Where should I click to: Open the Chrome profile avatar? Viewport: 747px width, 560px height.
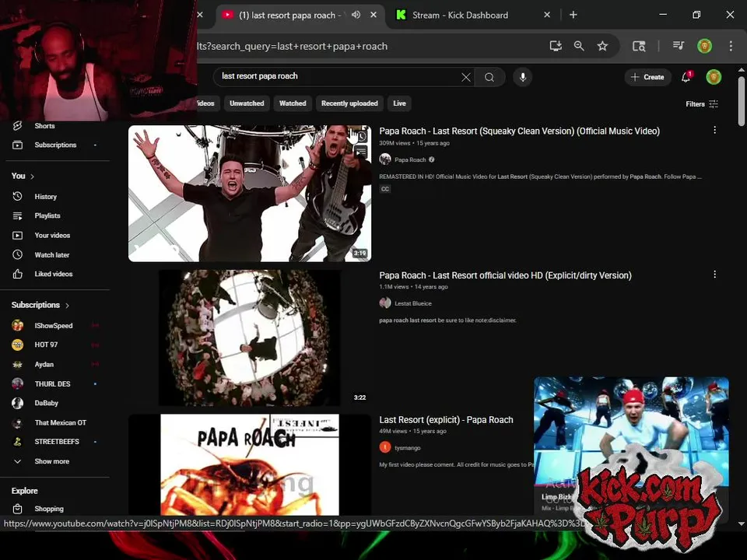(x=705, y=46)
